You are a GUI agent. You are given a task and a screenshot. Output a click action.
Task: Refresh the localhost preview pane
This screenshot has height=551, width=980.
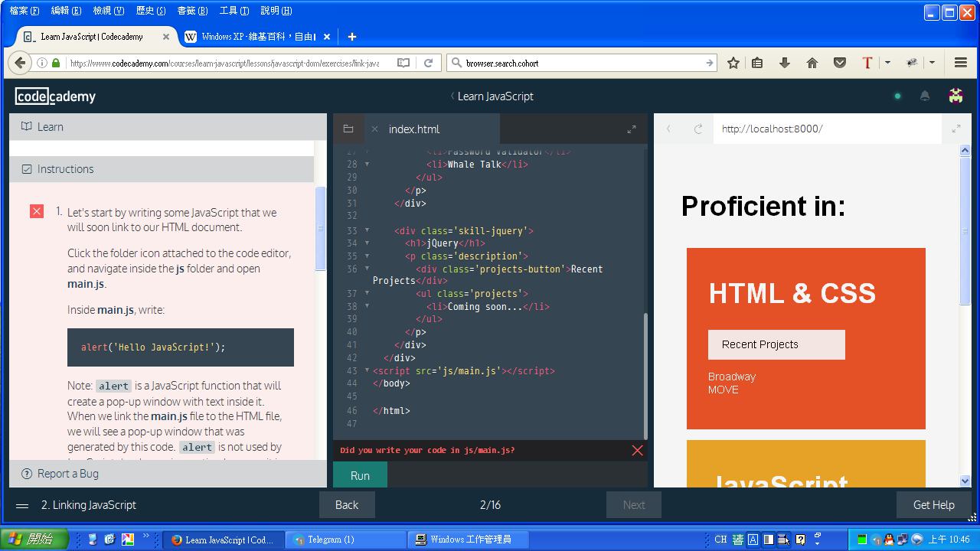tap(698, 129)
